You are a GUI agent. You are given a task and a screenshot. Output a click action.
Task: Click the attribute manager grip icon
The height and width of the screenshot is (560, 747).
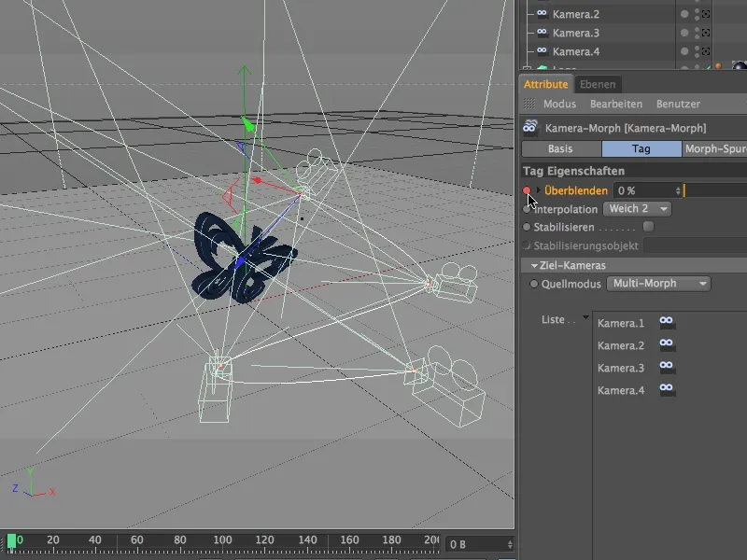[x=529, y=104]
